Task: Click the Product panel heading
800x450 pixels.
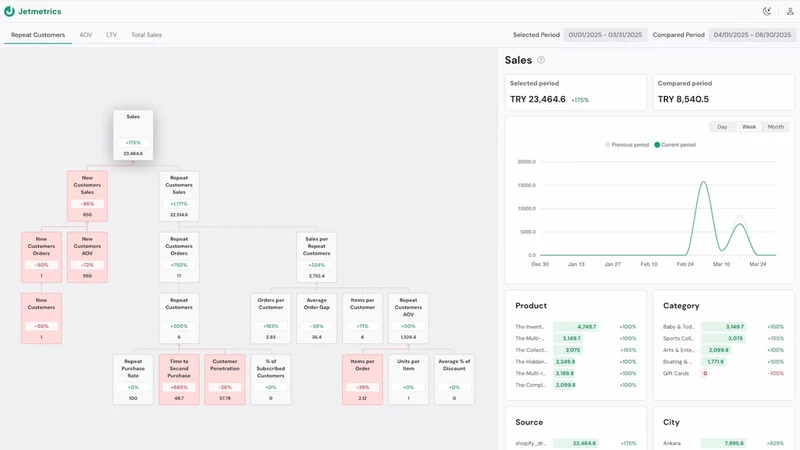Action: click(x=531, y=306)
